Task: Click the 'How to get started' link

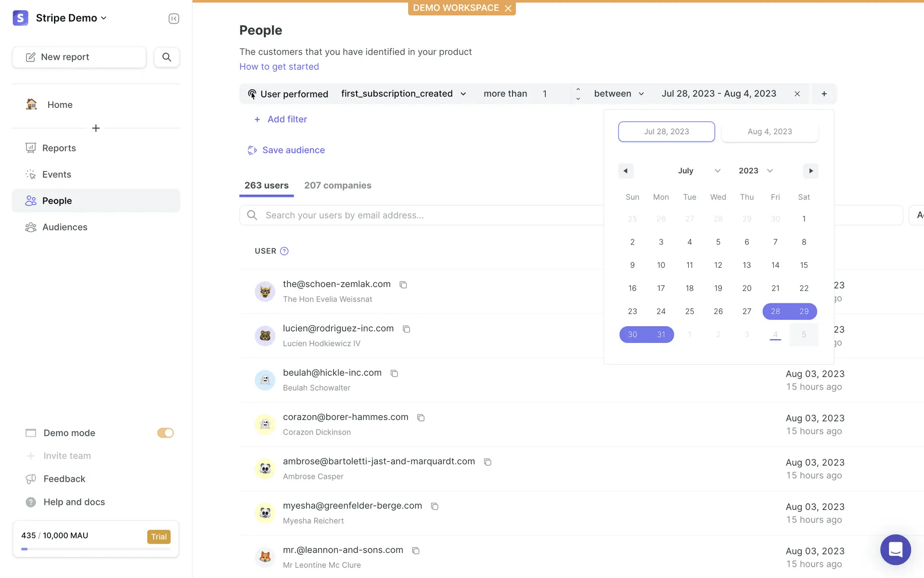Action: pos(279,66)
